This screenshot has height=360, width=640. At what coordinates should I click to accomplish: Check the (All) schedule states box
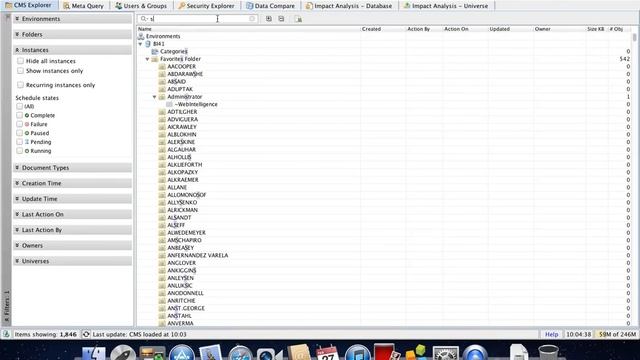(x=20, y=106)
